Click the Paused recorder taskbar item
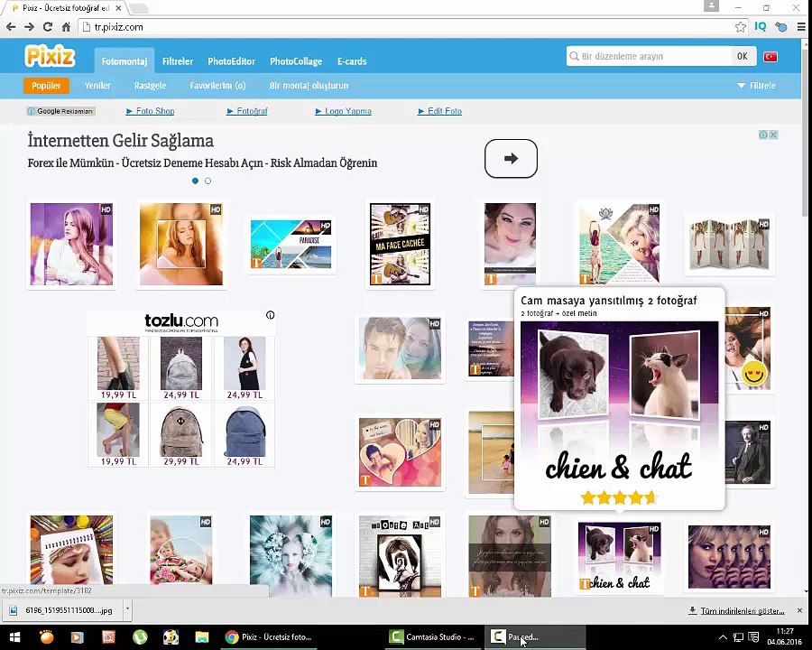This screenshot has height=650, width=812. 535,637
